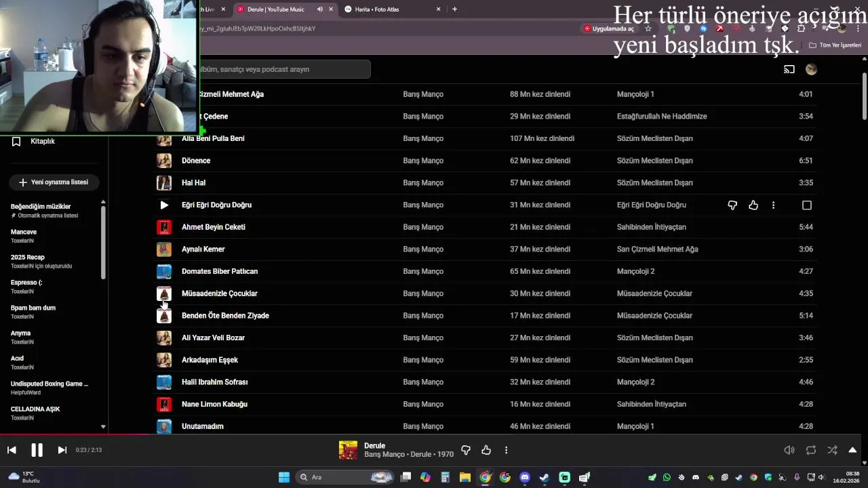The height and width of the screenshot is (488, 868).
Task: Open Barış Manço artist on Dönence row
Action: tap(423, 161)
